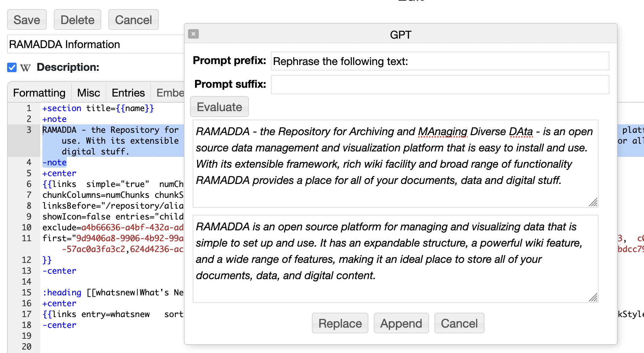Screen dimensions: 644x353
Task: Replace selected text with the GPT result
Action: pos(340,324)
